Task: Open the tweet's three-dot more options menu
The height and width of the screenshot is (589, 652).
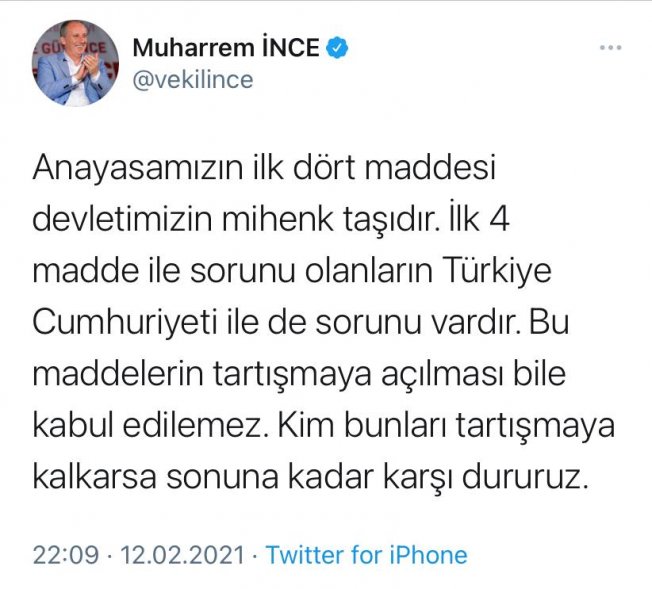Action: (610, 47)
